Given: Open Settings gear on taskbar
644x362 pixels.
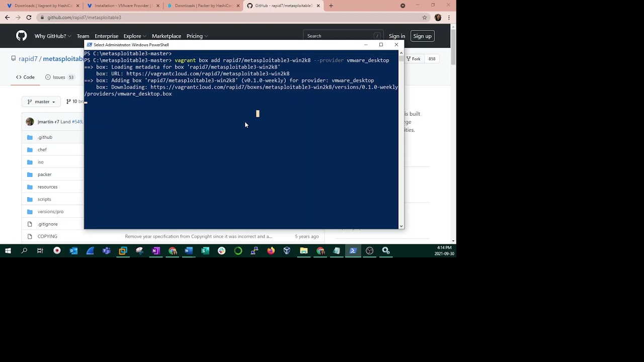Looking at the screenshot, I should (x=386, y=250).
